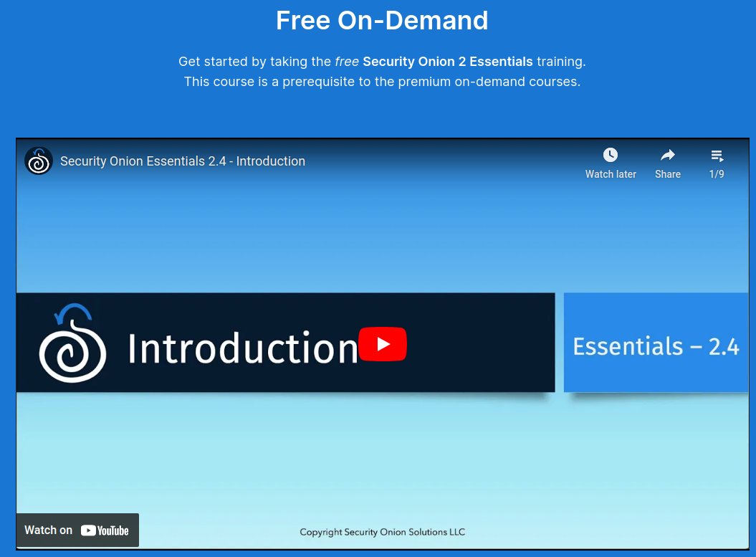
Task: Click the Security Onion channel avatar
Action: [39, 161]
